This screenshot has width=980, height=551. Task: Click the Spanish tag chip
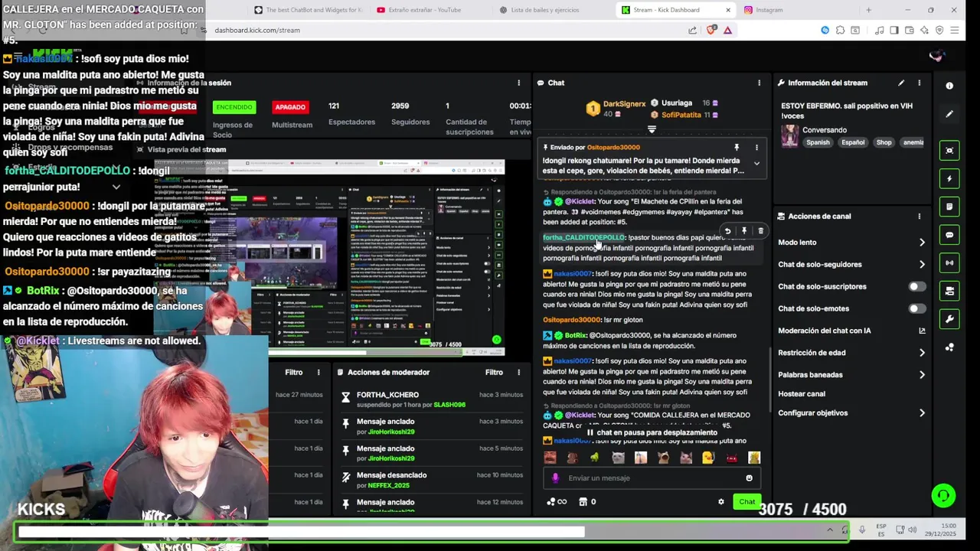coord(818,142)
